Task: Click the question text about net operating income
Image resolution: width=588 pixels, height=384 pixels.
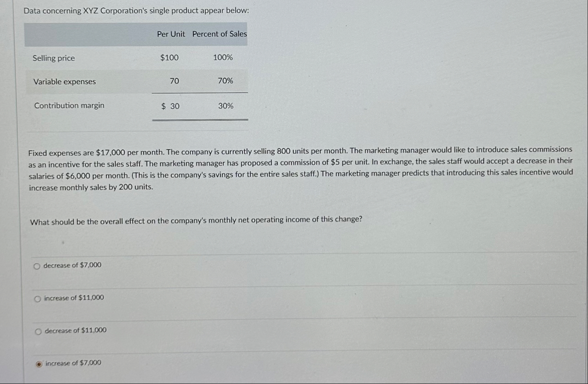Action: pyautogui.click(x=196, y=219)
